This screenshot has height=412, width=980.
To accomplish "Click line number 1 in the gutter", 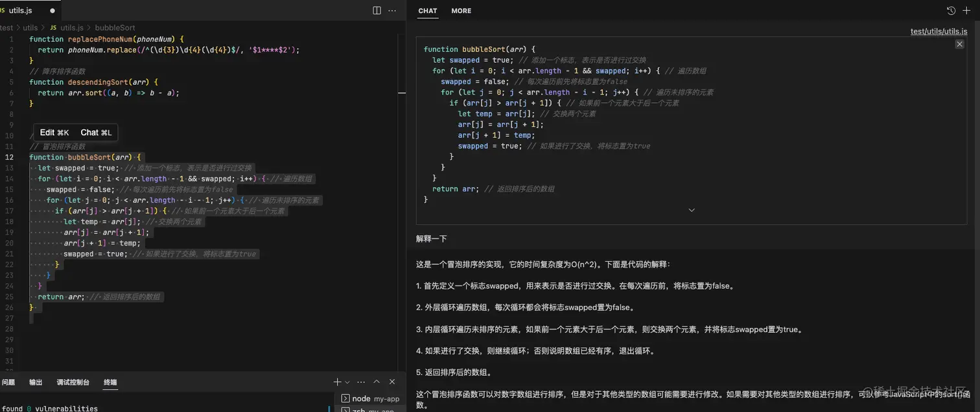I will (12, 40).
